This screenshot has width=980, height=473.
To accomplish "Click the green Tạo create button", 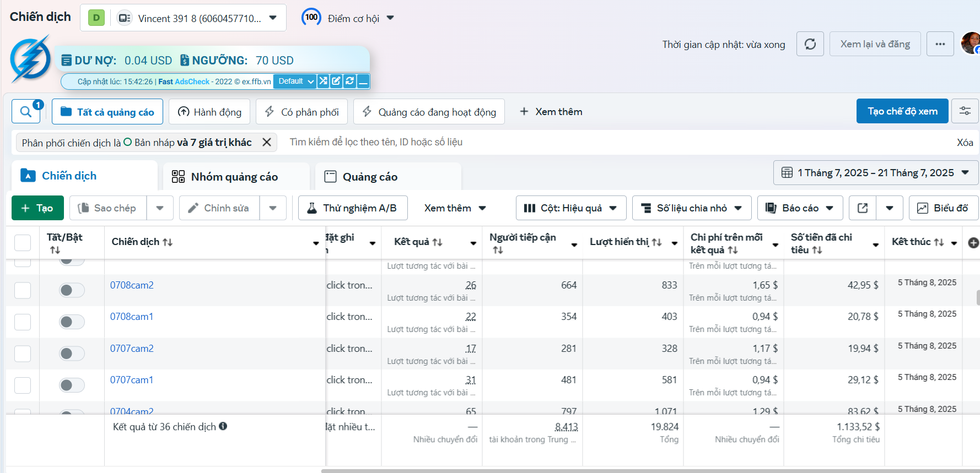I will coord(37,208).
